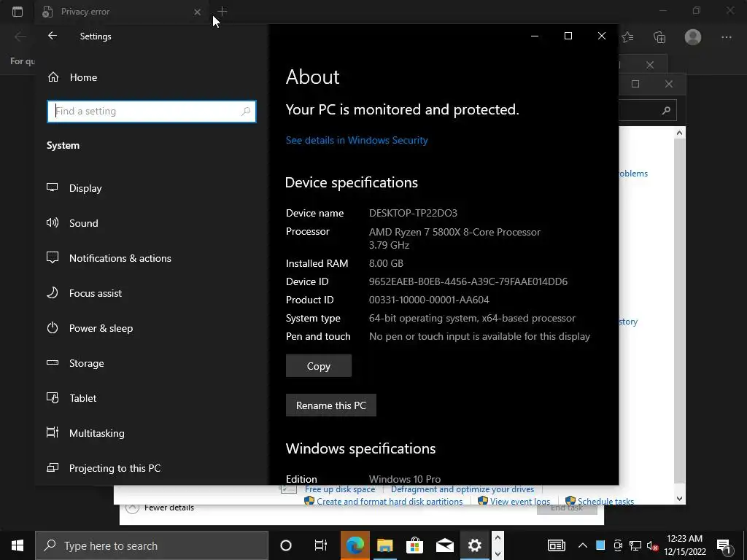747x560 pixels.
Task: Select the Device ID value text
Action: 468,281
